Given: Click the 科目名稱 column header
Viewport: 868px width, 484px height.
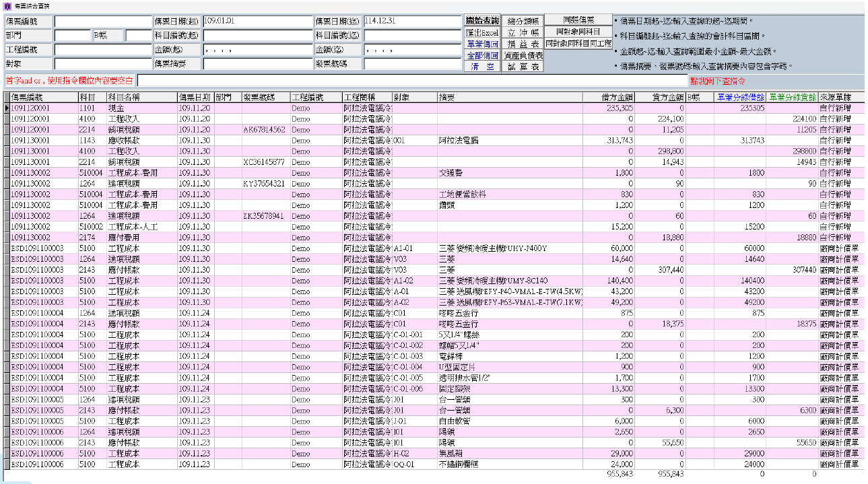Looking at the screenshot, I should 141,98.
